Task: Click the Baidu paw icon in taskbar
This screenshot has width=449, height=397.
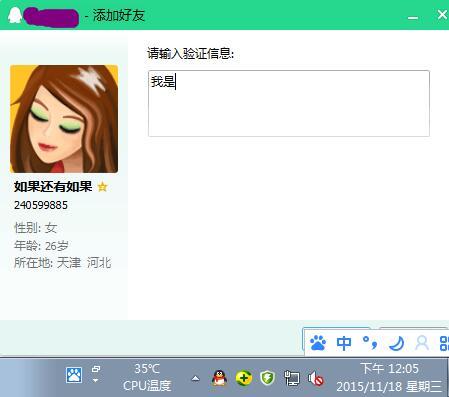Action: click(74, 375)
